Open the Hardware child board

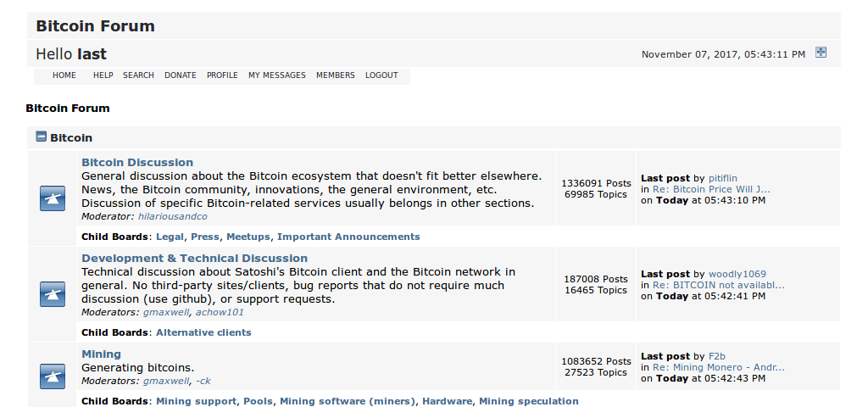coord(448,401)
